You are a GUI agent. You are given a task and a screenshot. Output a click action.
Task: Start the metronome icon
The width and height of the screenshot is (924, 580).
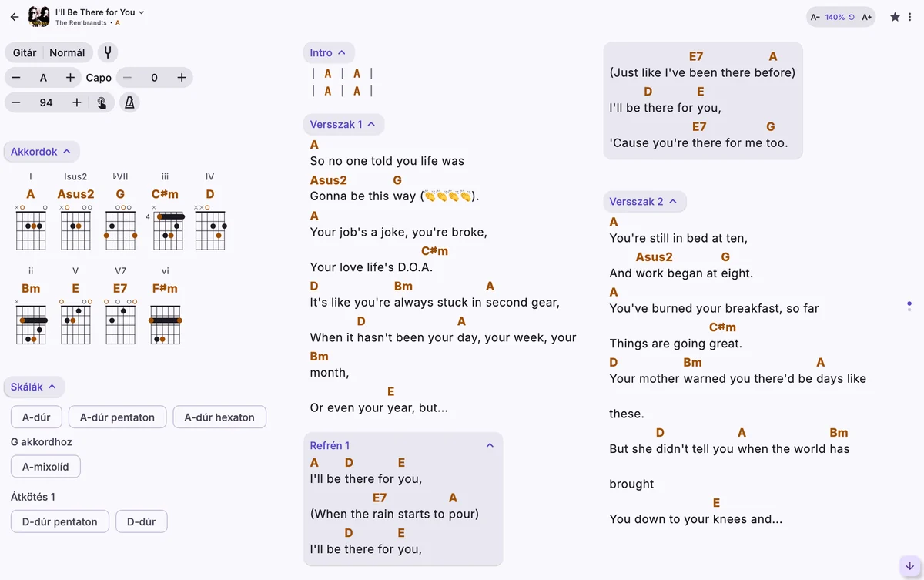pyautogui.click(x=129, y=102)
